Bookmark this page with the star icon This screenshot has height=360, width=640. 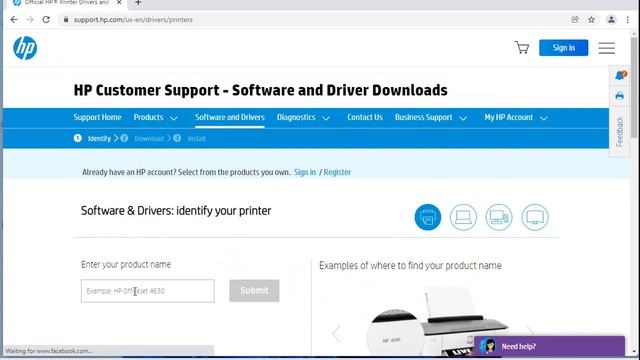click(x=591, y=20)
